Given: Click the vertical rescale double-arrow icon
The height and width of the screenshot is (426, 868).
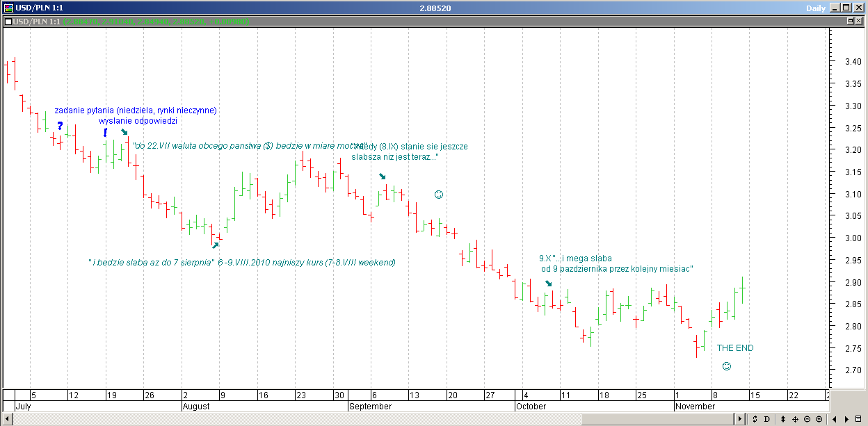Looking at the screenshot, I should pos(784,419).
